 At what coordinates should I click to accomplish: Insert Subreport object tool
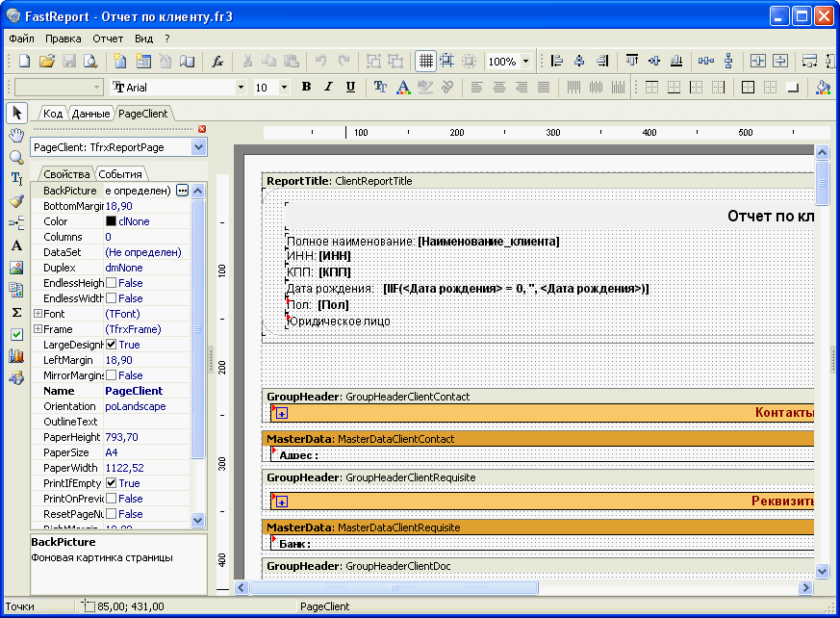coord(16,290)
